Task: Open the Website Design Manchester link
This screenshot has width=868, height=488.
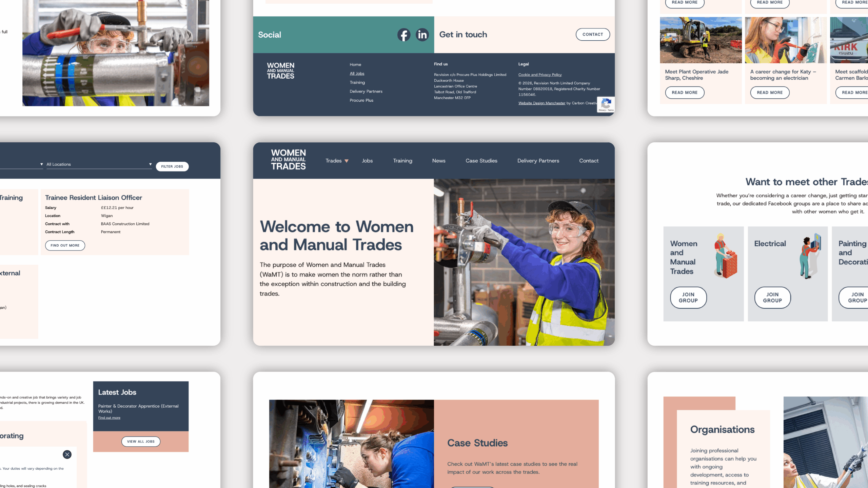Action: click(541, 103)
